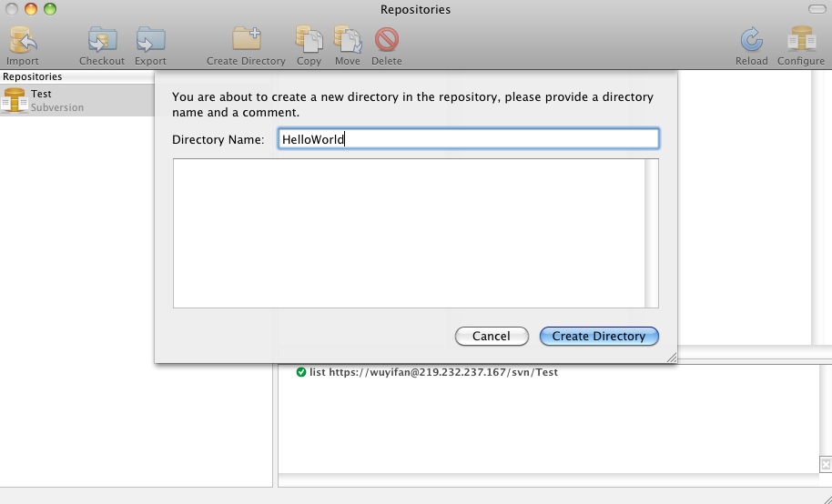
Task: Focus the Directory Name field containing HelloWorld
Action: point(469,139)
